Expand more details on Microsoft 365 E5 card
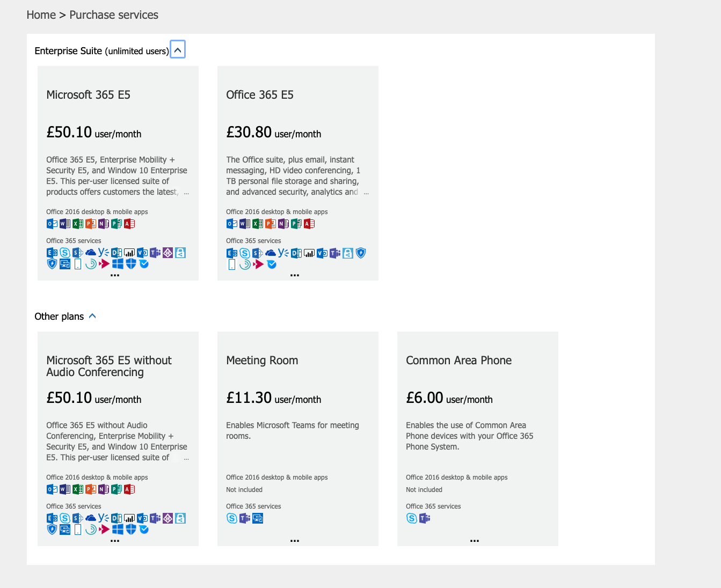721x588 pixels. click(115, 275)
